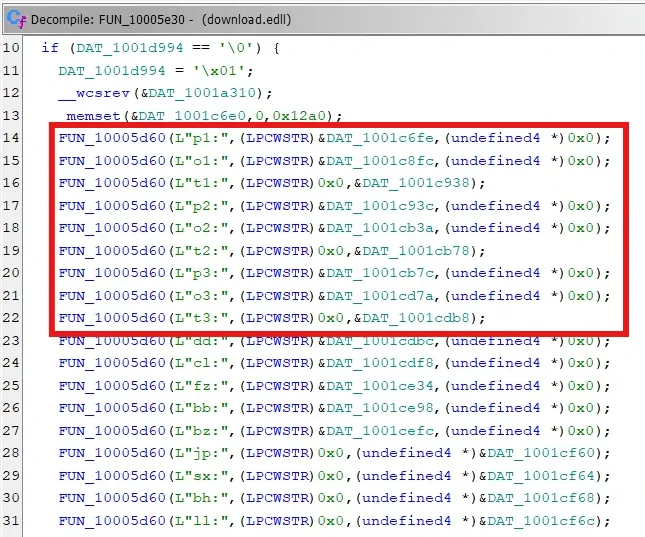Click DAT_1001d994 in the if condition on line 10

[x=130, y=48]
